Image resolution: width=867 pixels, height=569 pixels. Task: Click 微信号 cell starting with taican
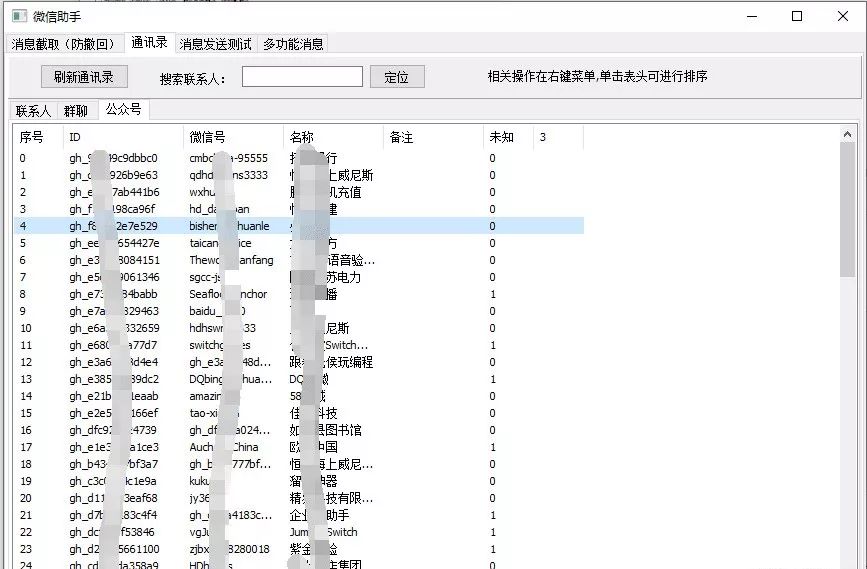[220, 243]
